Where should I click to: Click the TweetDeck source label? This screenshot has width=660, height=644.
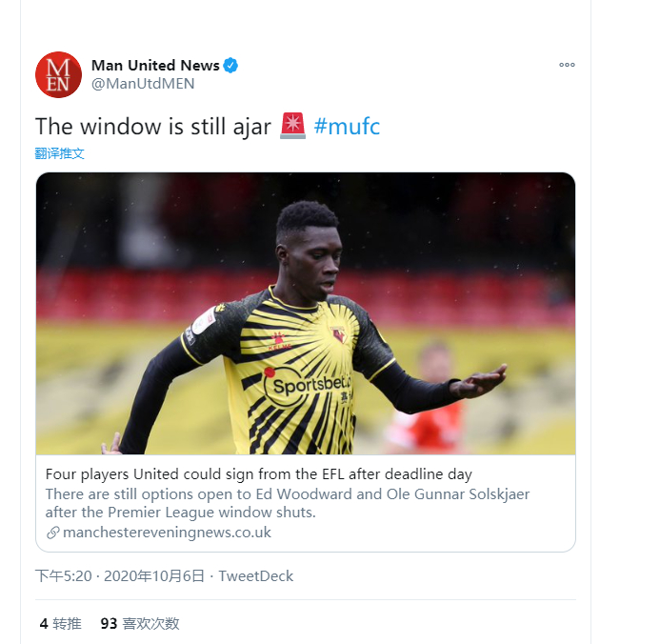(255, 575)
